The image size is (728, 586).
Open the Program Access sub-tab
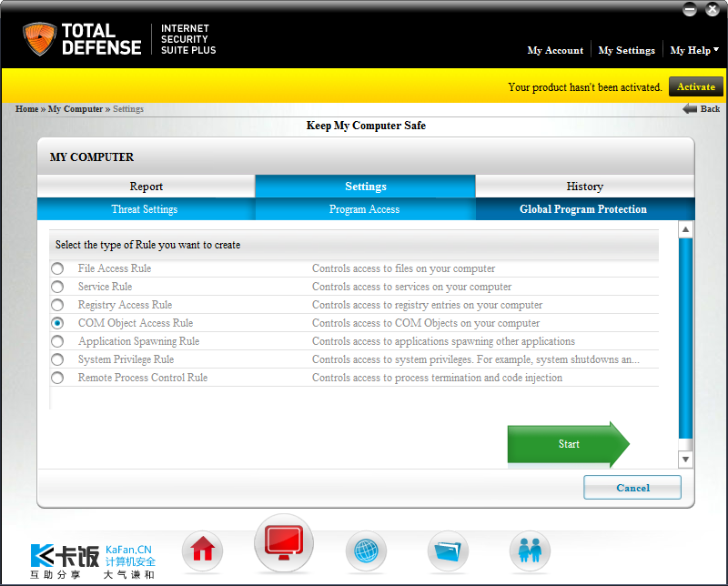[366, 209]
